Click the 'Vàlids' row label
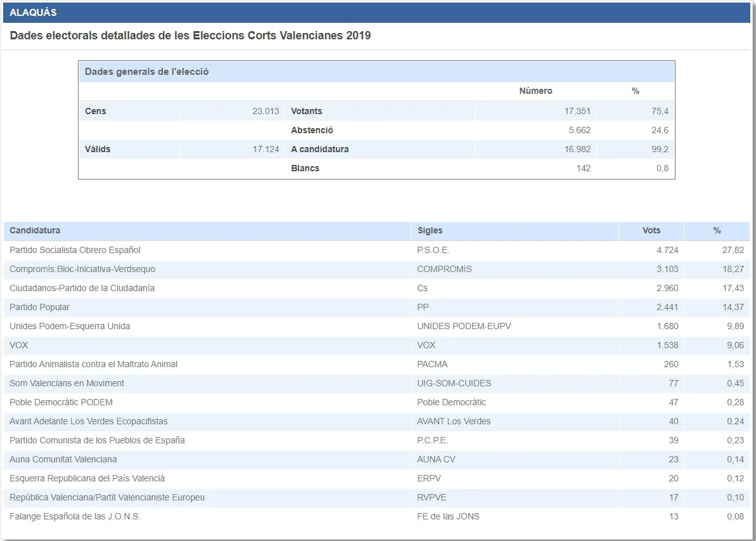The image size is (756, 541). [x=98, y=149]
